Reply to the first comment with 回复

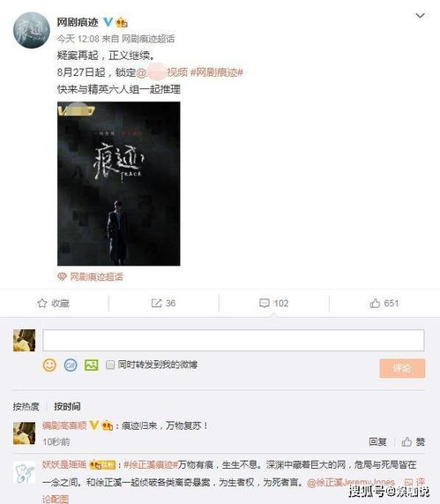(x=377, y=442)
